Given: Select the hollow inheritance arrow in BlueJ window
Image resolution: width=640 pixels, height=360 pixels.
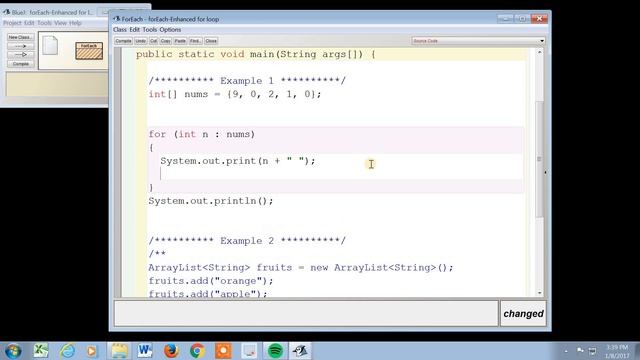Looking at the screenshot, I should click(x=20, y=55).
